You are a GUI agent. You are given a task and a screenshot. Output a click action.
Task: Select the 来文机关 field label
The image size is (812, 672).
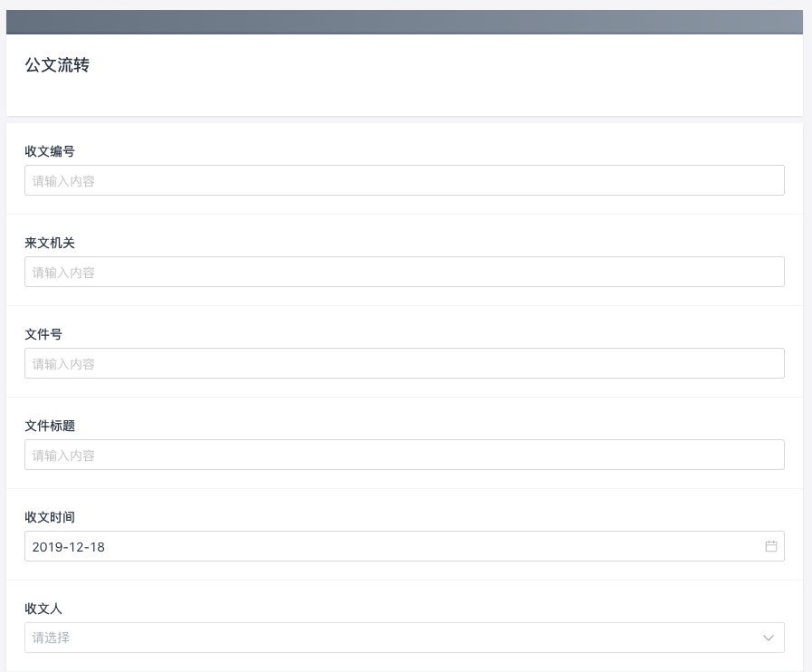[50, 243]
